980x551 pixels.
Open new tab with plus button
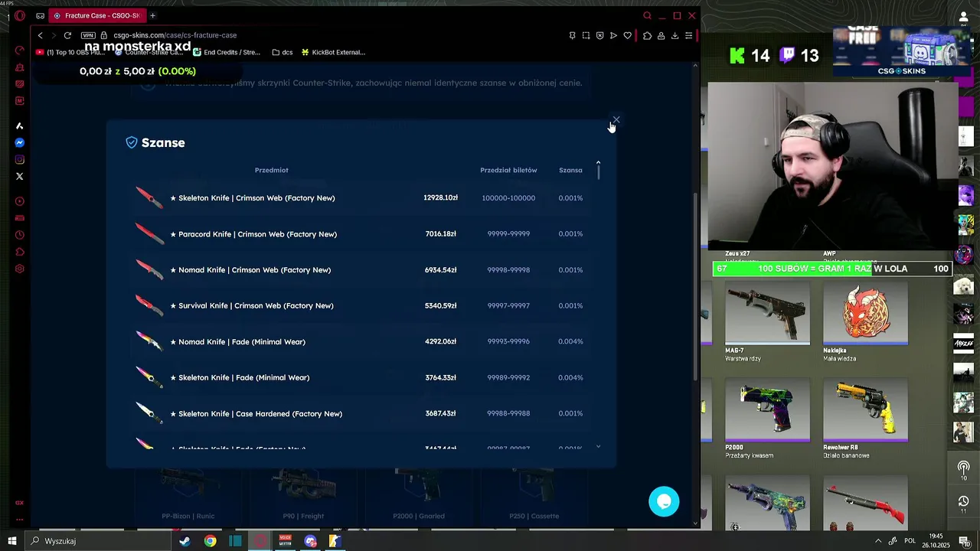click(152, 15)
